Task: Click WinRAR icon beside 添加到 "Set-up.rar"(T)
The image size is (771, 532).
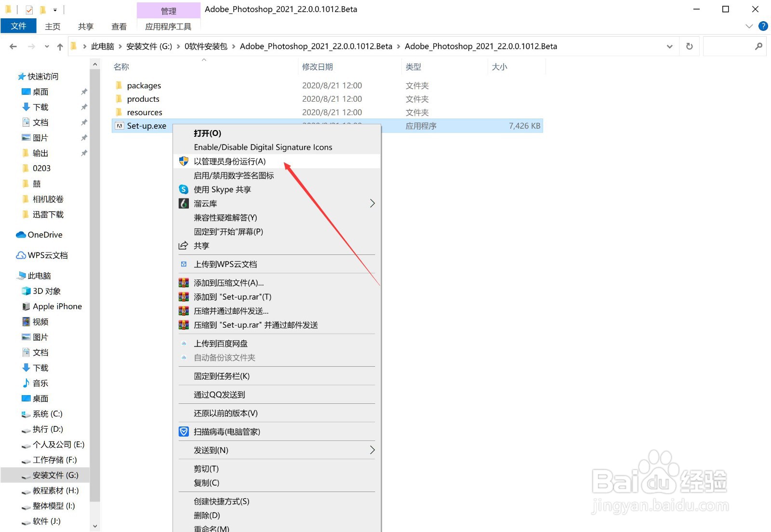Action: [x=184, y=297]
